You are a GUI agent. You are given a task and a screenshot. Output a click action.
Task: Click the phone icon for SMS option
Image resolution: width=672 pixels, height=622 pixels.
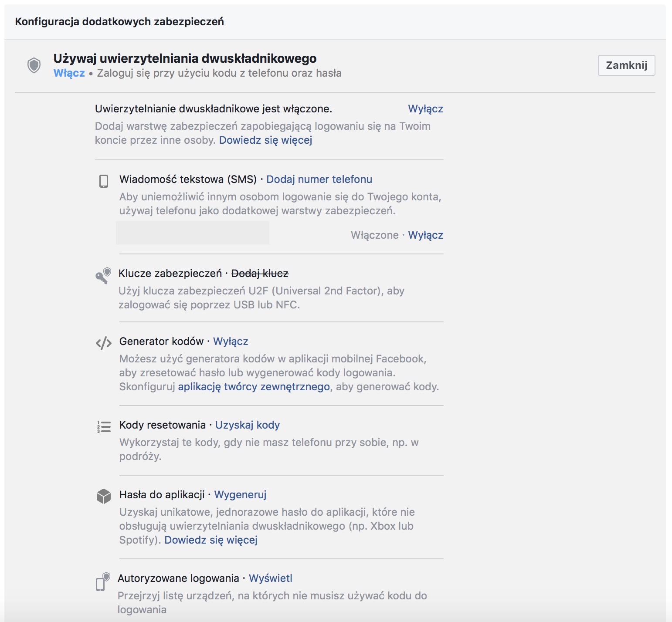pyautogui.click(x=104, y=181)
